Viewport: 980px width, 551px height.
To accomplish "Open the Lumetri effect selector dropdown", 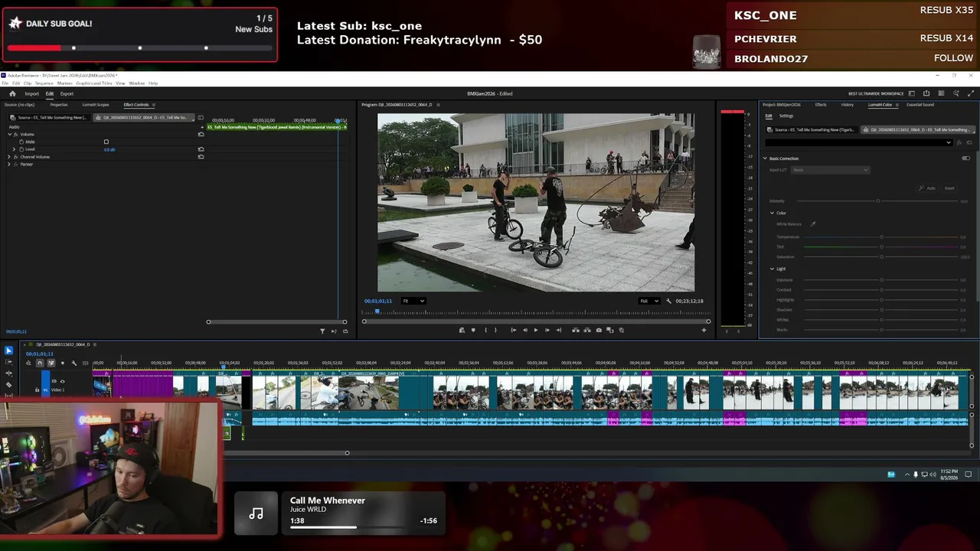I will pos(859,142).
